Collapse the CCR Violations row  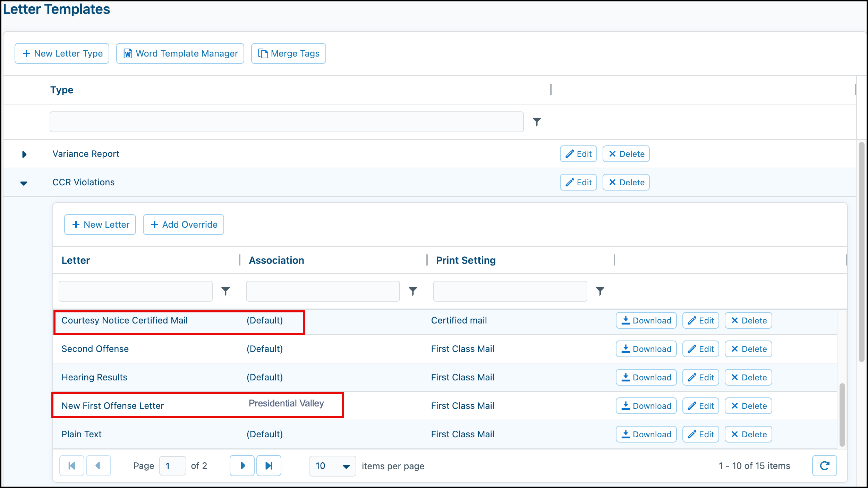(24, 183)
